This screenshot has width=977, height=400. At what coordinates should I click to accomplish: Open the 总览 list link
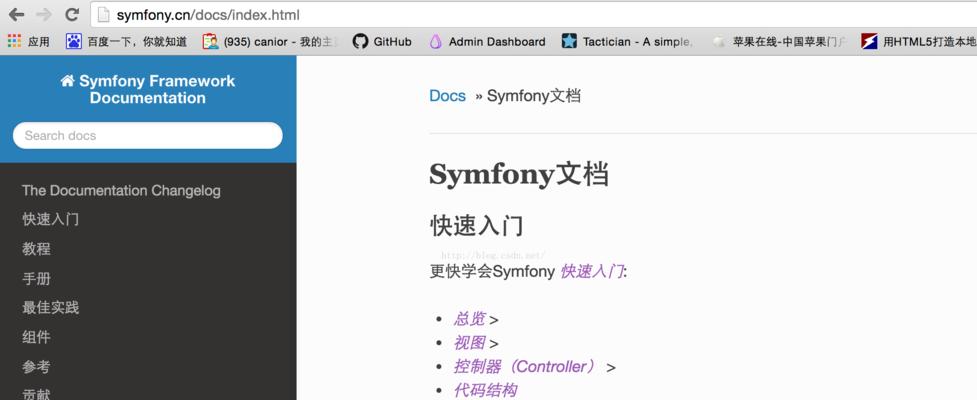(x=469, y=319)
